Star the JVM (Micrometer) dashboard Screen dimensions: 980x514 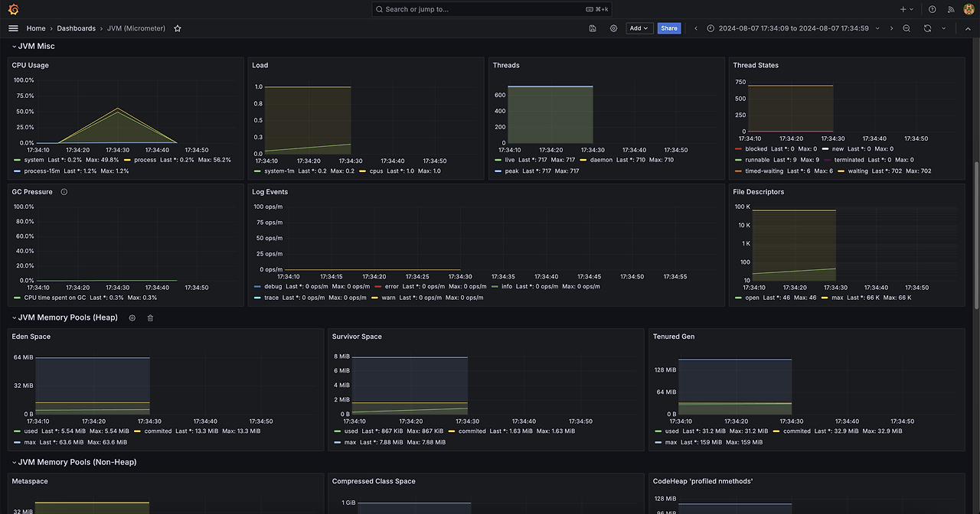click(x=178, y=28)
